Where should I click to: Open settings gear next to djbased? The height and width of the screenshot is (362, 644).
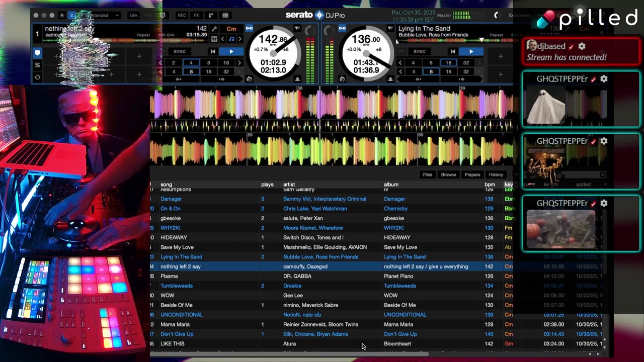pos(582,46)
